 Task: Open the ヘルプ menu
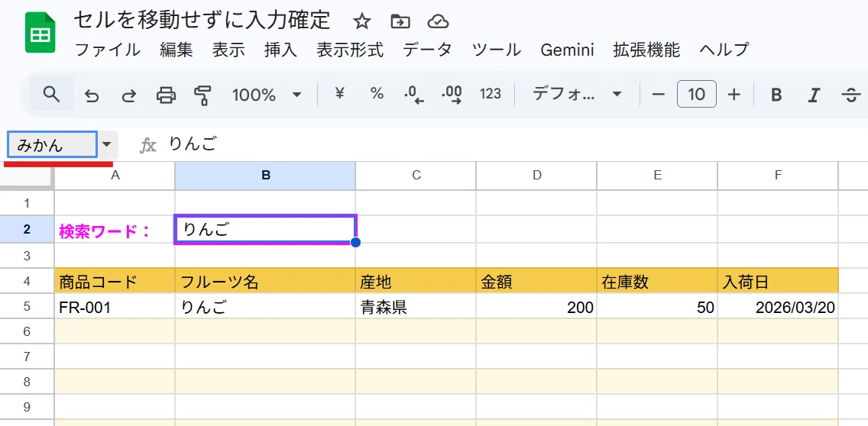coord(724,50)
